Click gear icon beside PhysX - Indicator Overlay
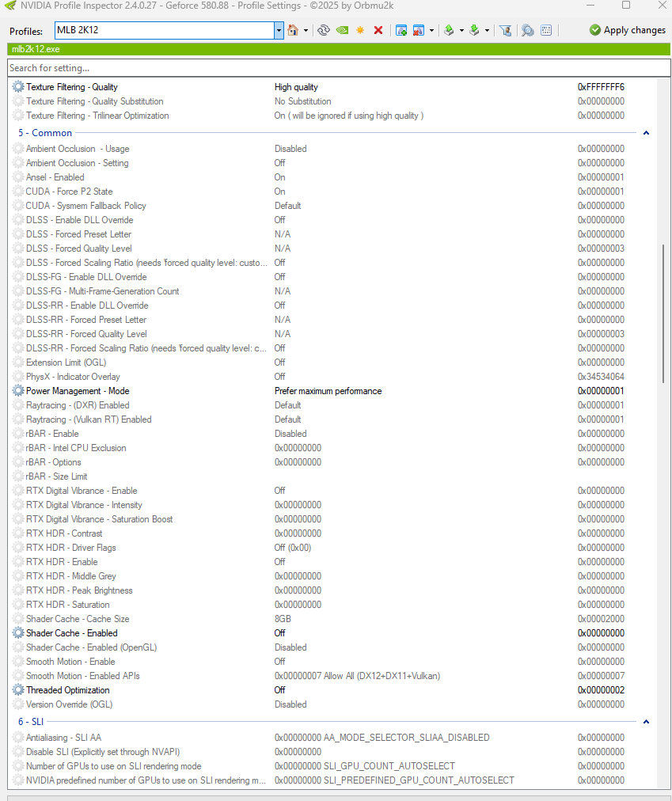 tap(18, 377)
